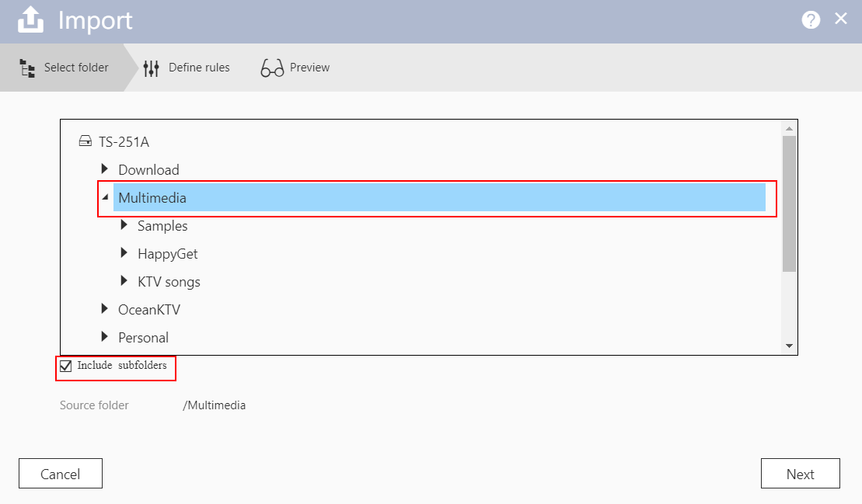Expand the Download folder arrow

click(105, 169)
